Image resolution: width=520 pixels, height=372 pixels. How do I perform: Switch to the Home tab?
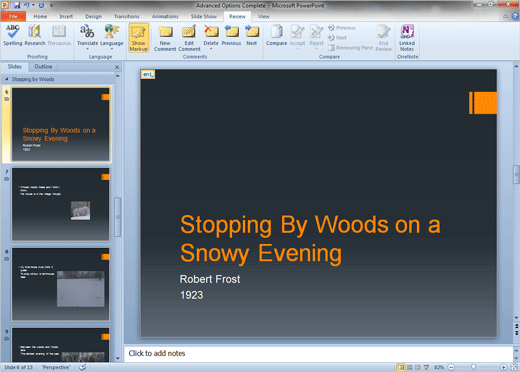(x=40, y=16)
